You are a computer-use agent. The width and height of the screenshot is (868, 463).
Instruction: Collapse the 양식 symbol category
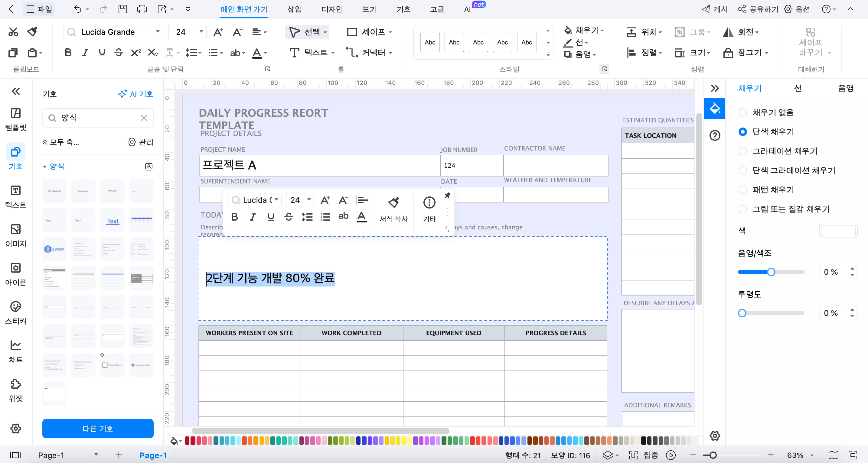[x=44, y=166]
